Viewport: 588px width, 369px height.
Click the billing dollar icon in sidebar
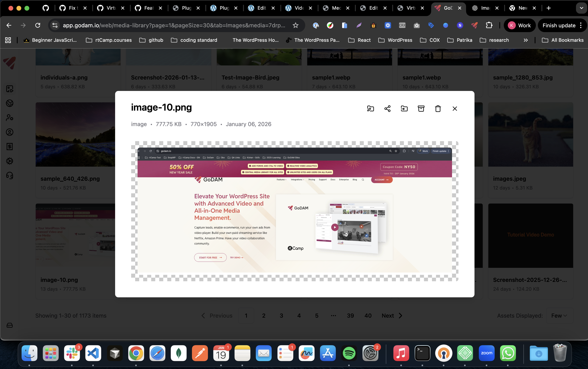pos(9,147)
